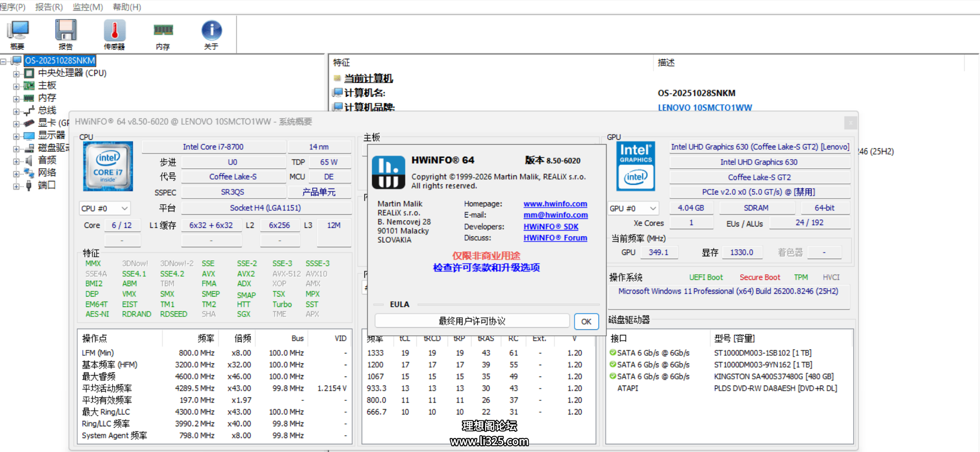
Task: Click the HWiNFO logo in the about dialog
Action: [388, 172]
